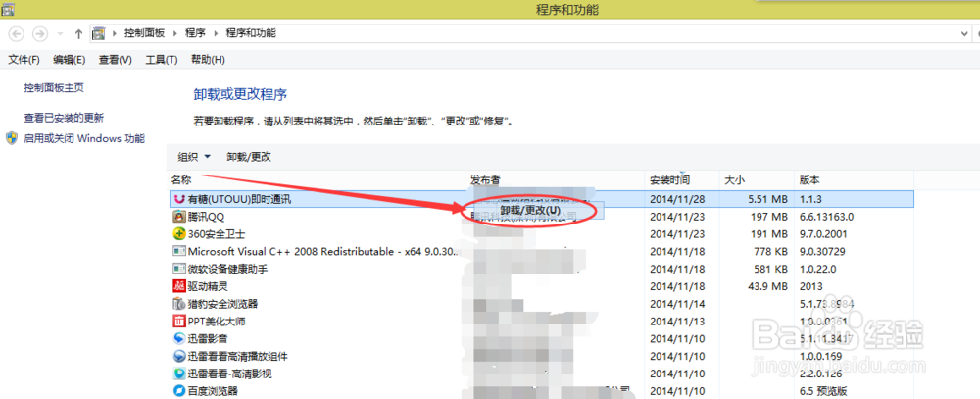The width and height of the screenshot is (980, 399).
Task: Click the 猎豹安全浏览器 icon
Action: 179,304
